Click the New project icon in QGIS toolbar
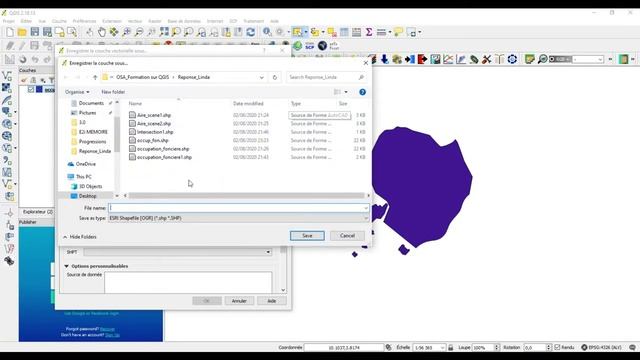 pos(10,32)
